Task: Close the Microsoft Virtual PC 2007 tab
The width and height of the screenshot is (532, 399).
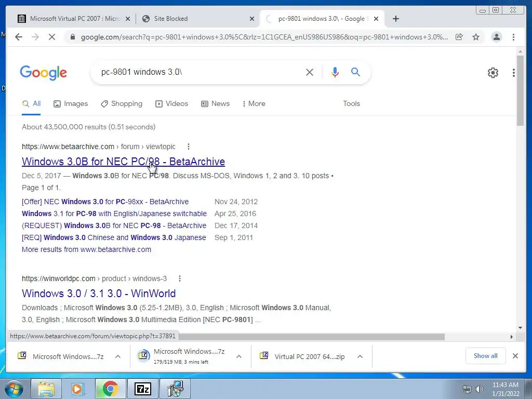Action: (128, 19)
